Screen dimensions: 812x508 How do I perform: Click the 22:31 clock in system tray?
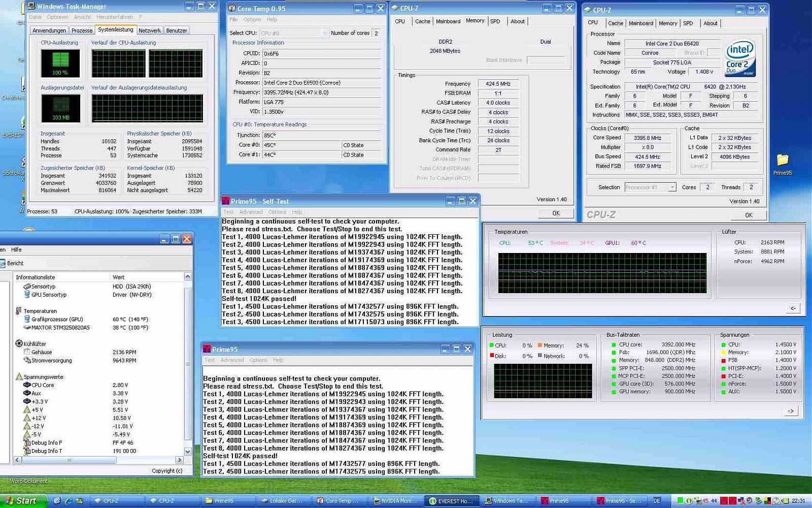[798, 501]
